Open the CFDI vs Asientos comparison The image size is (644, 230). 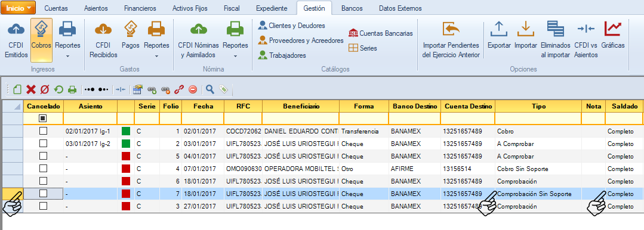point(586,40)
